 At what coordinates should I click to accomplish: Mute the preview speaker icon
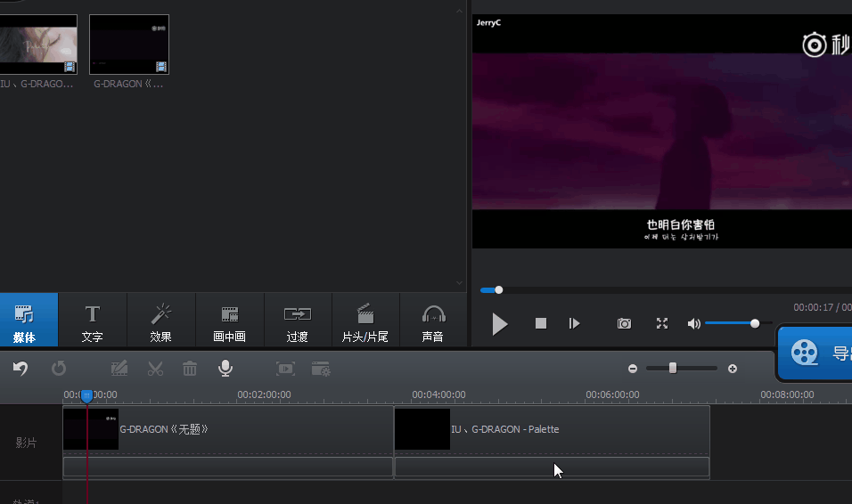[694, 324]
